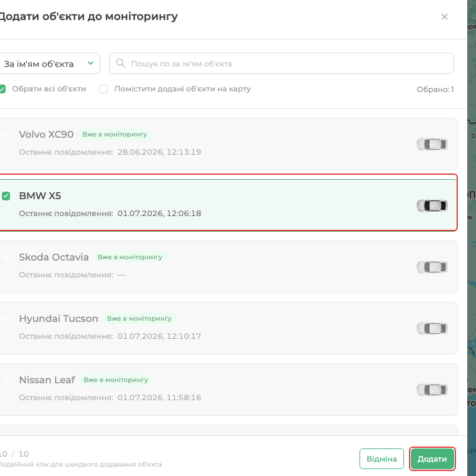Select the BMW X5 list row
The height and width of the screenshot is (476, 476).
228,205
